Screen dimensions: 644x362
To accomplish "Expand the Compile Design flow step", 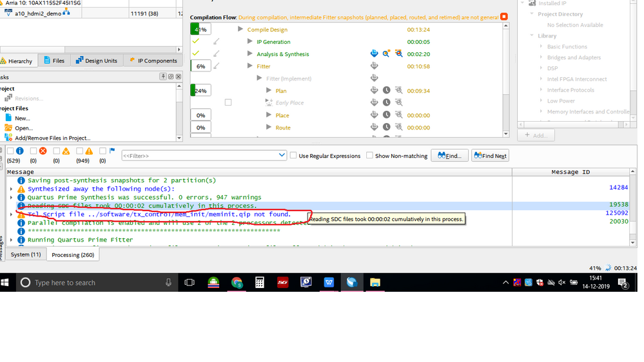I will [x=240, y=30].
